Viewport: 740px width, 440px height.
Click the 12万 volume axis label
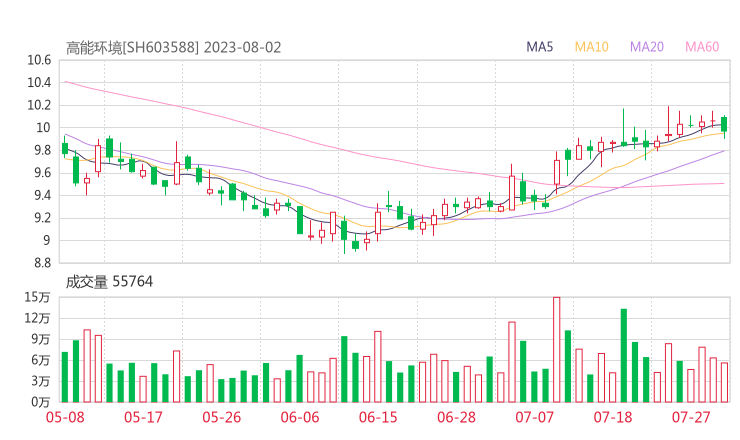37,318
